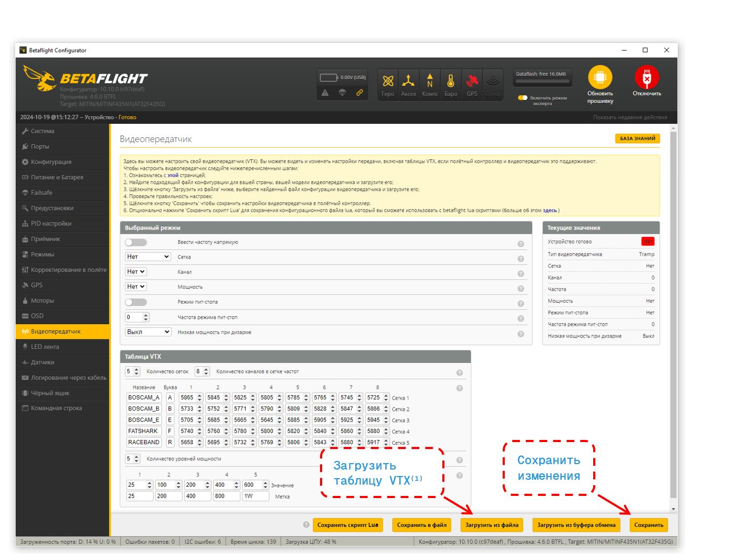The height and width of the screenshot is (560, 730).
Task: Click help icon for Сетка row
Action: (520, 259)
